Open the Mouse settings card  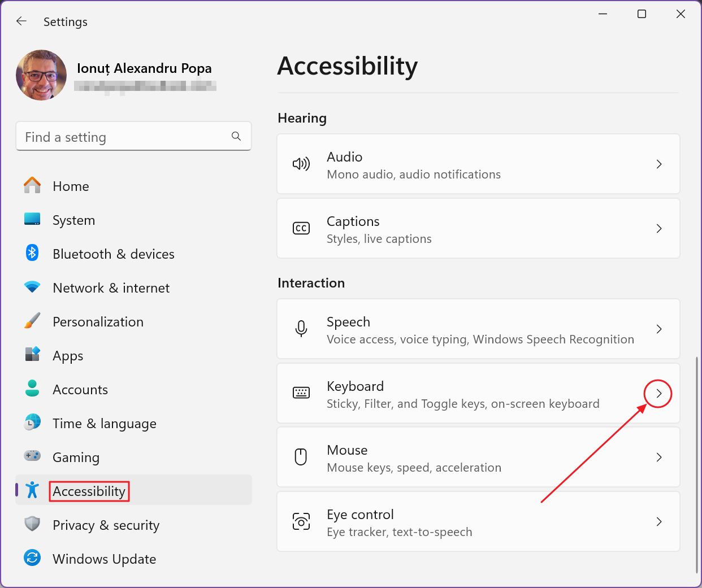coord(478,458)
